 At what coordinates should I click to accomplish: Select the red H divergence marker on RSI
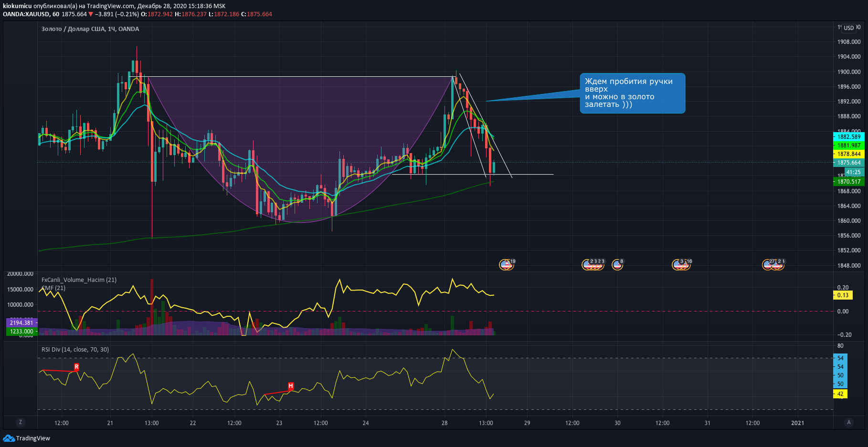click(291, 386)
